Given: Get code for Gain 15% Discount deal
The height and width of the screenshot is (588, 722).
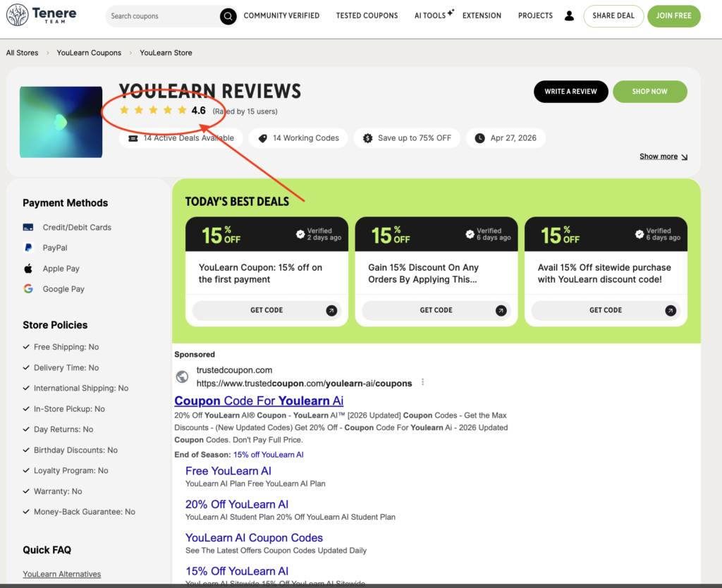Looking at the screenshot, I should (436, 310).
